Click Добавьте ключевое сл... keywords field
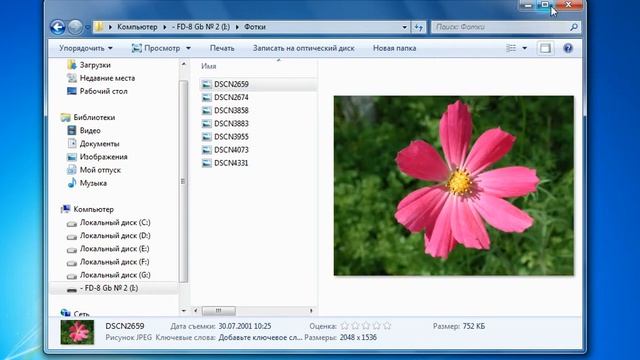Screen dimensions: 640x360 260,338
